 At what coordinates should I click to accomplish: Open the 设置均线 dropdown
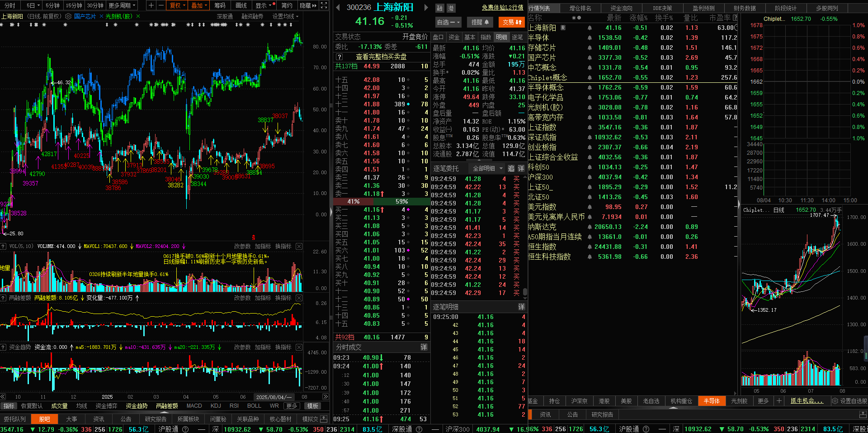pos(285,16)
